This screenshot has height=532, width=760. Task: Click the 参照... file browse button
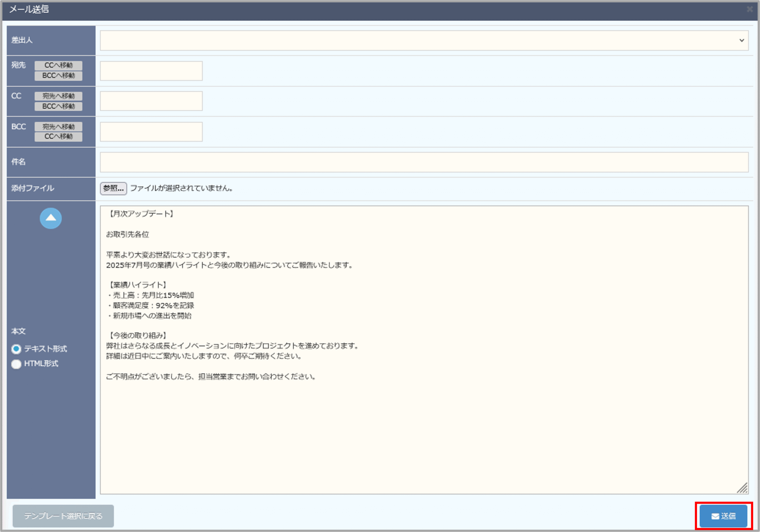tap(113, 188)
